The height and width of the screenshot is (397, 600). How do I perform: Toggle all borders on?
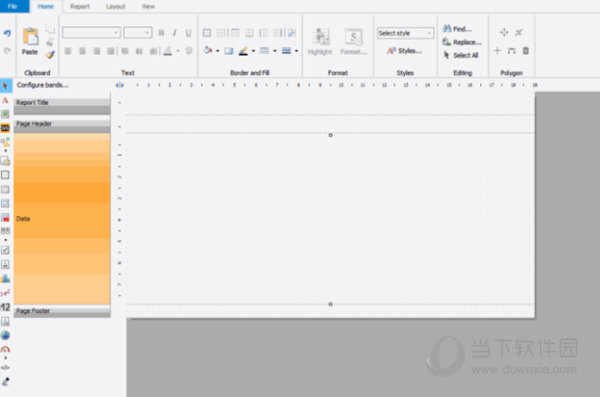207,33
